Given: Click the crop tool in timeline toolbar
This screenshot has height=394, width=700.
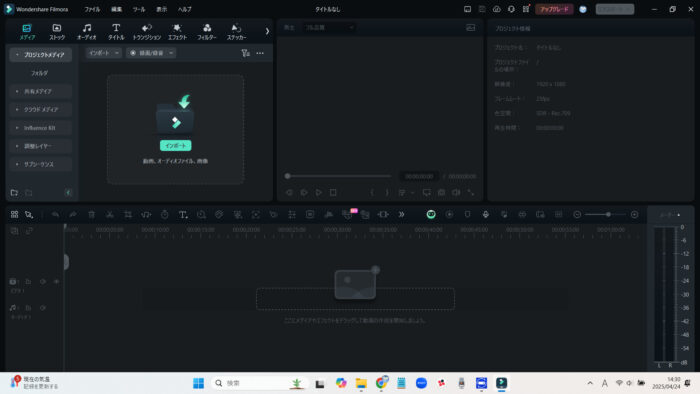Looking at the screenshot, I should [x=128, y=215].
